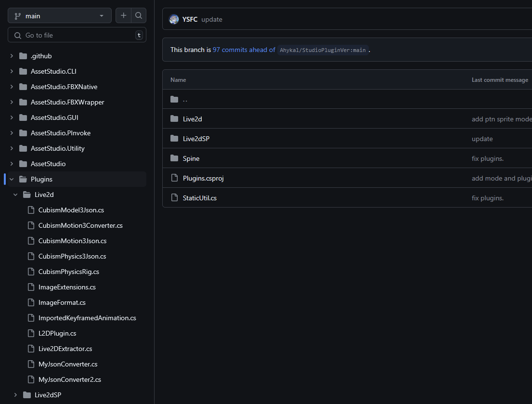Click the parent directory folder icon
This screenshot has height=404, width=532.
[174, 99]
